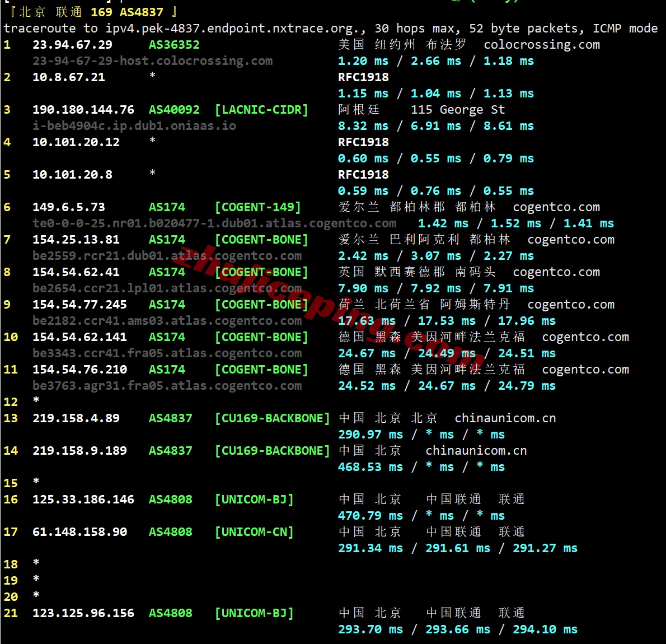
Task: Click hostname te0-0-0-25.nr01.b020477-1.dub01.atlas.cogentco.com
Action: 214,223
